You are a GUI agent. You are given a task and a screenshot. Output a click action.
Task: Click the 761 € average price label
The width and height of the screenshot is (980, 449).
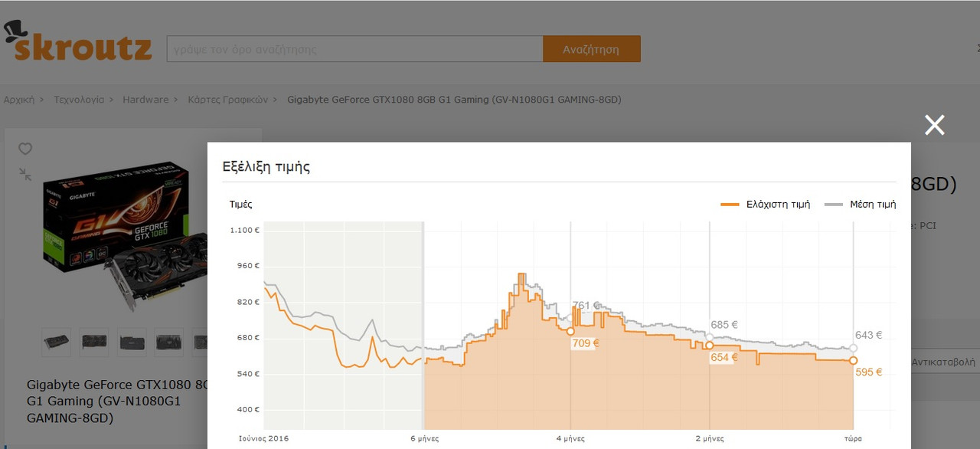pos(586,306)
